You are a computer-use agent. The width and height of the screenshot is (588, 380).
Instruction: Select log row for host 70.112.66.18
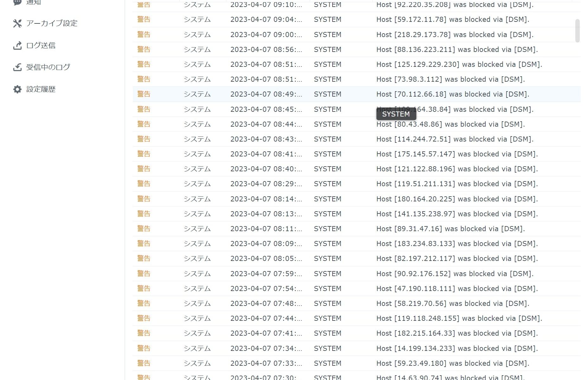tap(452, 94)
